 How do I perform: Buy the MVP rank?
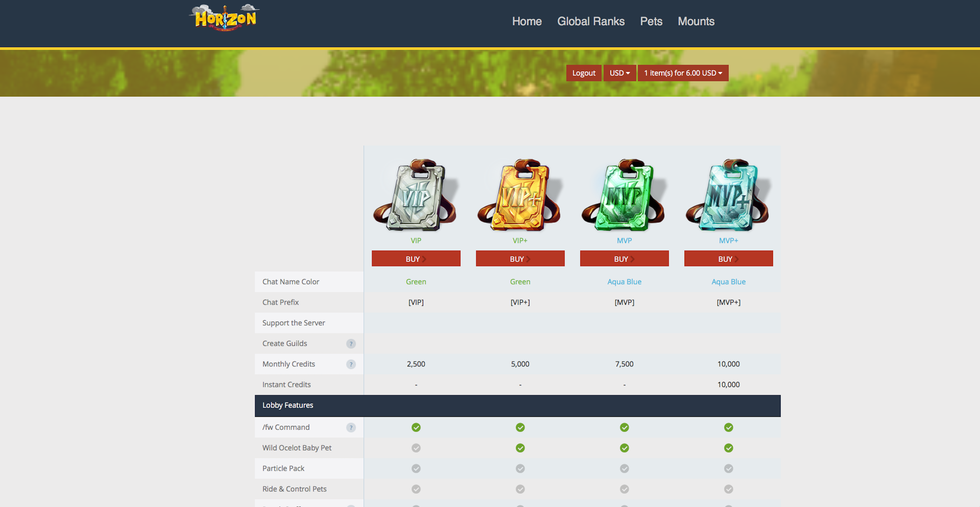click(624, 258)
